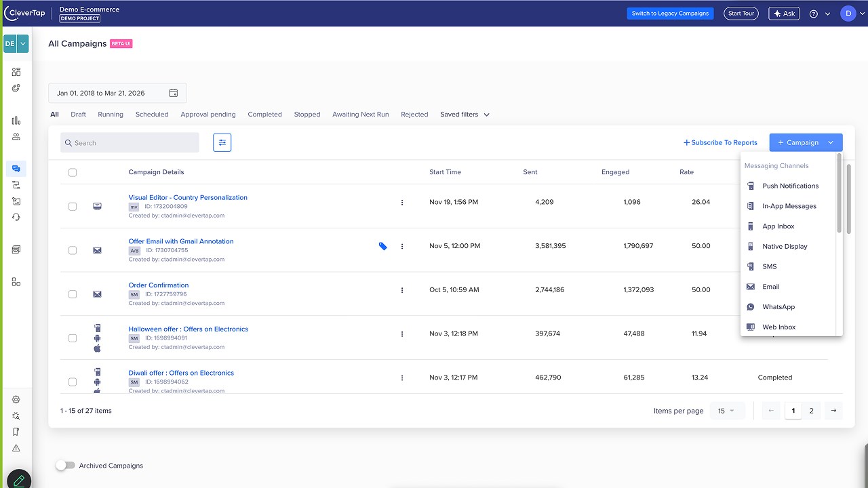Open the three-dot menu for Offer Email campaign
Screen dimensions: 868x488
[402, 246]
